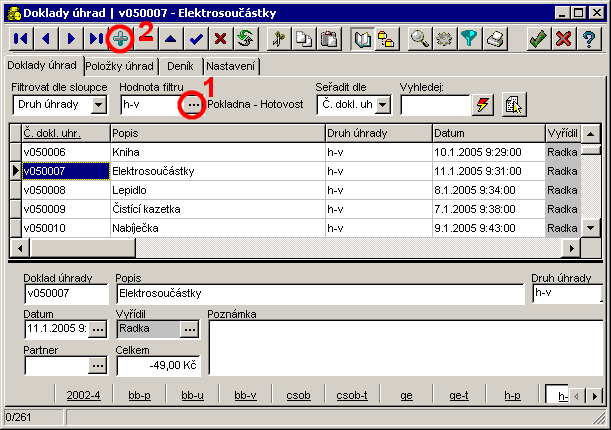Click into the Vyhledej search field
Image resolution: width=611 pixels, height=430 pixels.
(434, 104)
